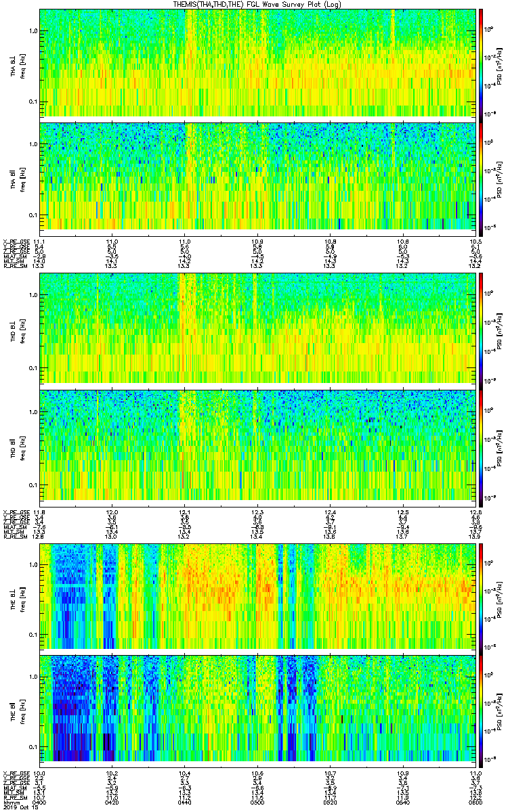
Task: Click the 0500 time tick label
Action: pos(257,801)
